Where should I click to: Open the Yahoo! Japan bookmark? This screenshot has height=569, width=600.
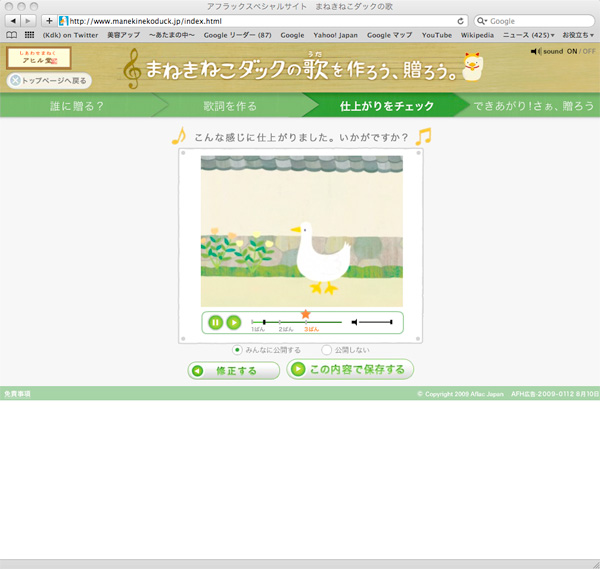[x=336, y=35]
